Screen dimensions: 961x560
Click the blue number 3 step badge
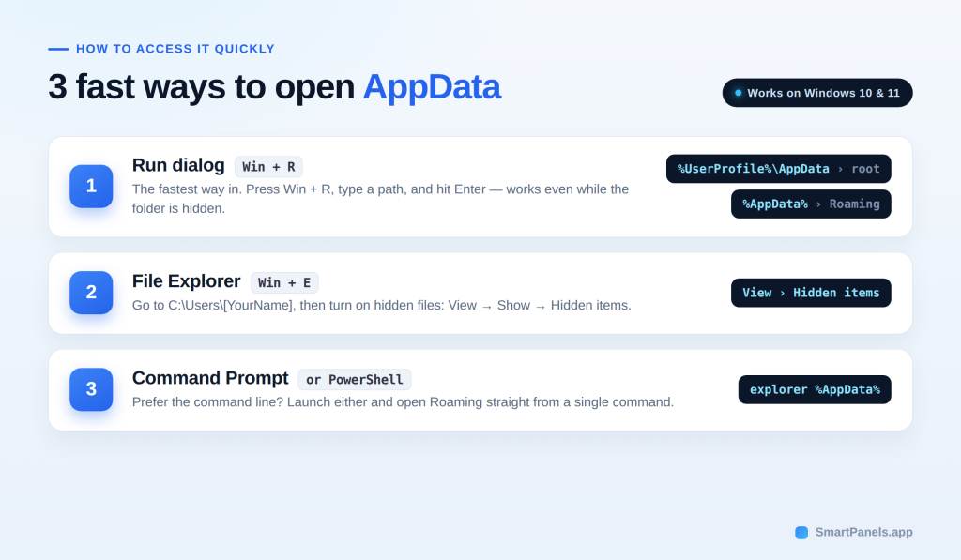point(91,389)
